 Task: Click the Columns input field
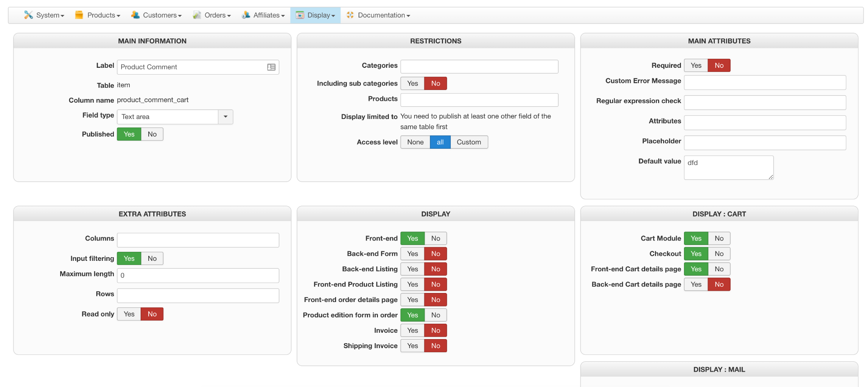pyautogui.click(x=198, y=240)
